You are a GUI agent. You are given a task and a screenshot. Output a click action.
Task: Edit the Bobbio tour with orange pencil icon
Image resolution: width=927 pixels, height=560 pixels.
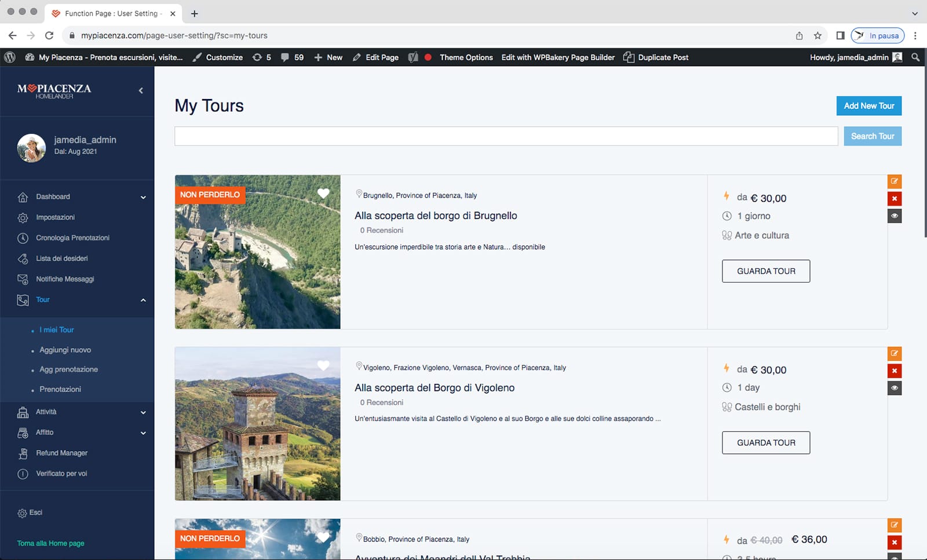(895, 525)
